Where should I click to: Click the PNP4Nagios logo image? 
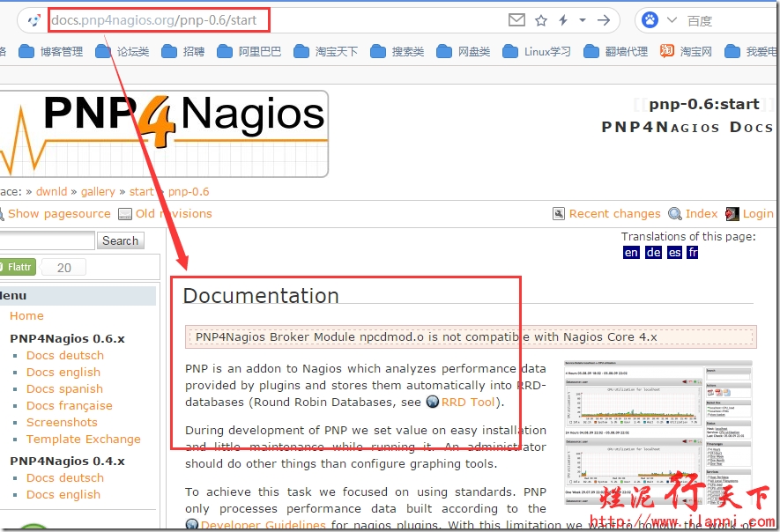(163, 133)
